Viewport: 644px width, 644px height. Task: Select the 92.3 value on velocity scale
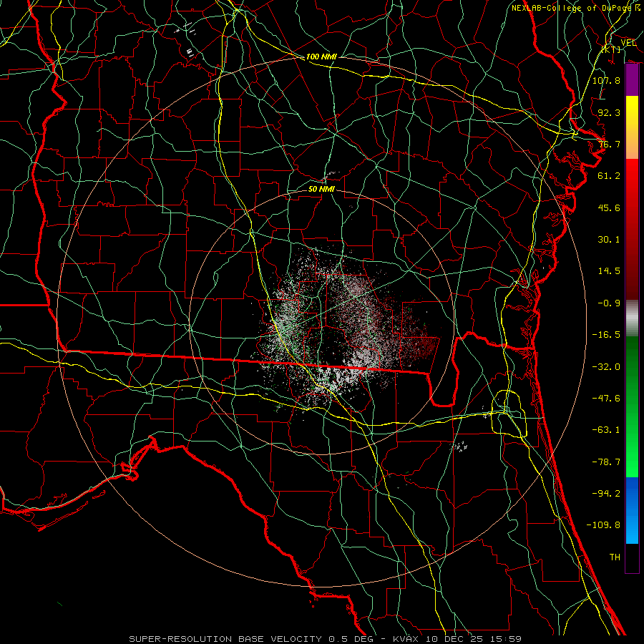tap(609, 112)
